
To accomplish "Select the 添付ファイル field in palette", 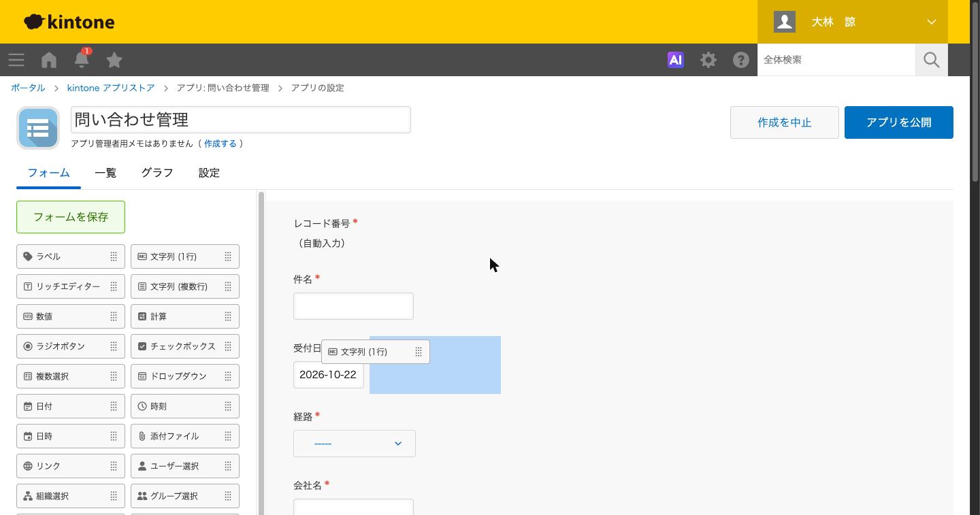I will [185, 436].
